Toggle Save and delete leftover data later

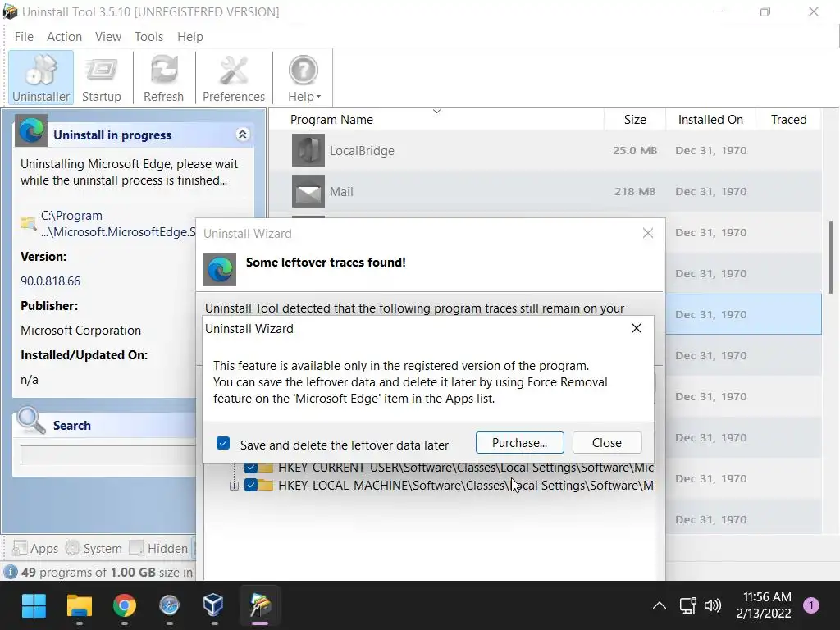[223, 443]
